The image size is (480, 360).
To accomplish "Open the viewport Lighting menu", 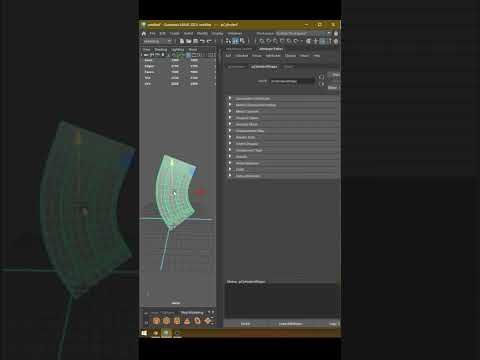I will coord(178,50).
